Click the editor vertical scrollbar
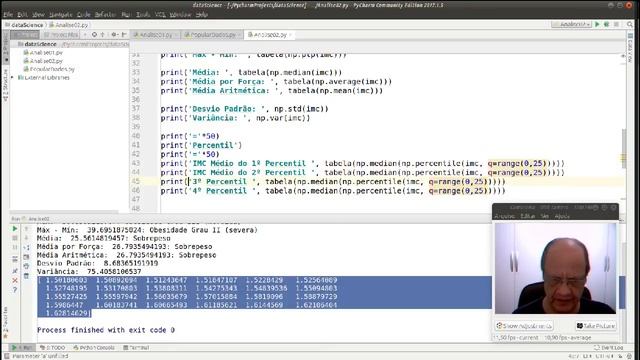640x360 pixels. click(624, 149)
